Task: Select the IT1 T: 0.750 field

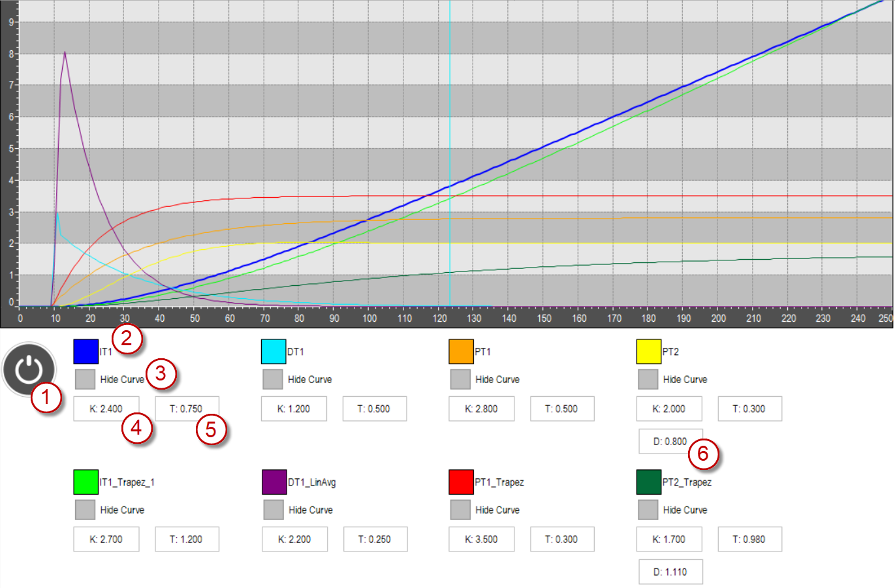Action: (x=187, y=409)
